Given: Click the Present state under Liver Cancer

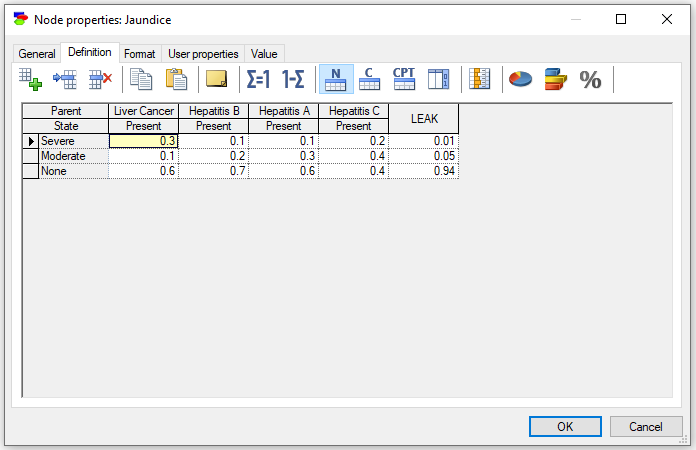Looking at the screenshot, I should coord(143,126).
